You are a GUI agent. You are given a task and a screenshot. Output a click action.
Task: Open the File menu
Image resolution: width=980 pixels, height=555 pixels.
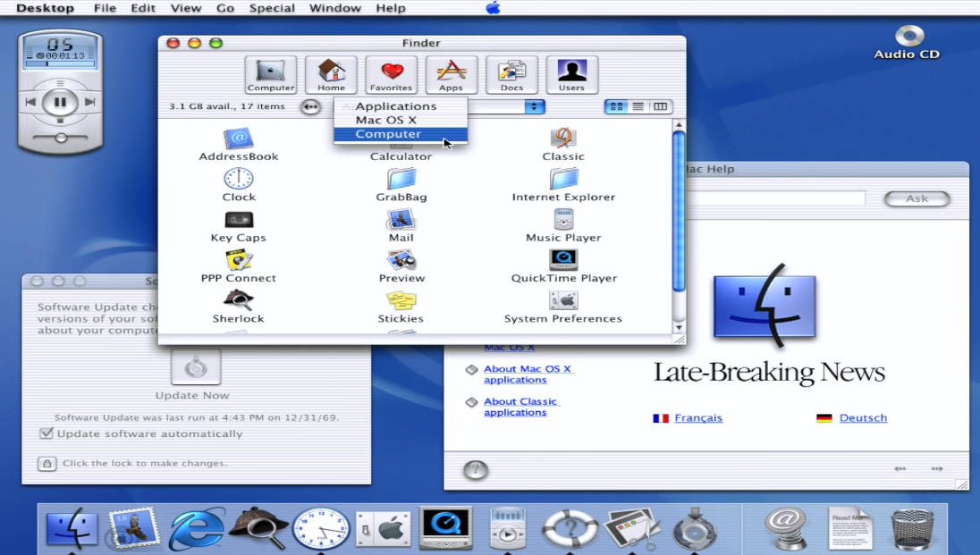coord(105,8)
